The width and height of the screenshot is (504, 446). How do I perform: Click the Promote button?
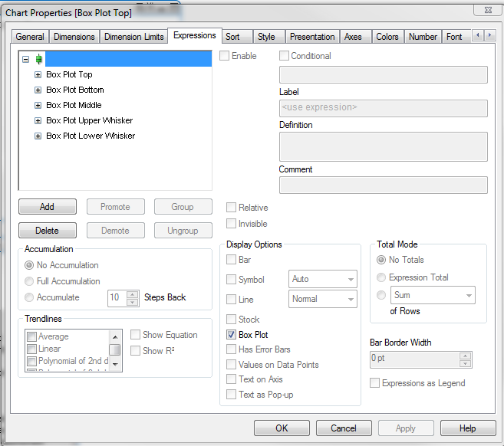coord(116,206)
